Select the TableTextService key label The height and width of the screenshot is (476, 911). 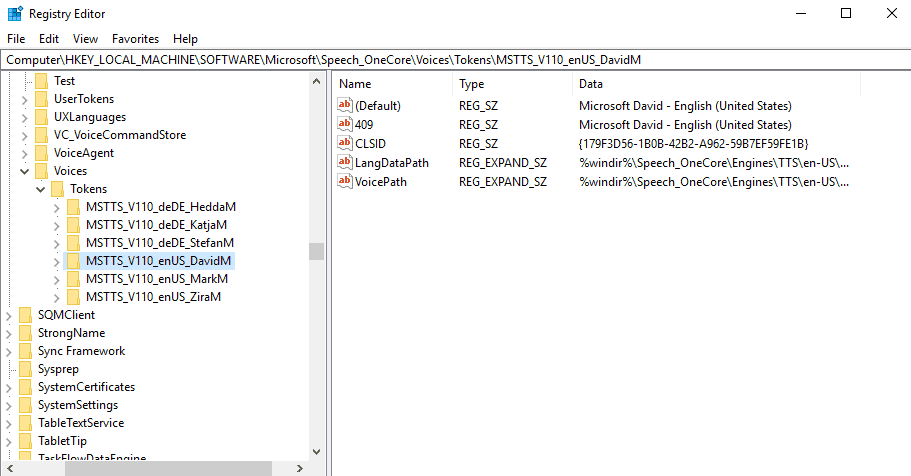(x=81, y=423)
